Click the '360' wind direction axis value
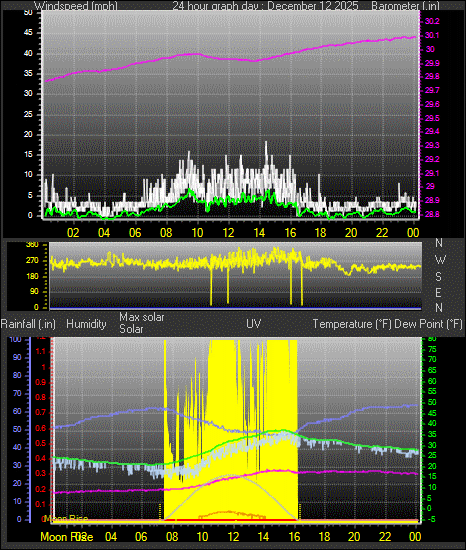This screenshot has height=550, width=466. click(x=32, y=245)
